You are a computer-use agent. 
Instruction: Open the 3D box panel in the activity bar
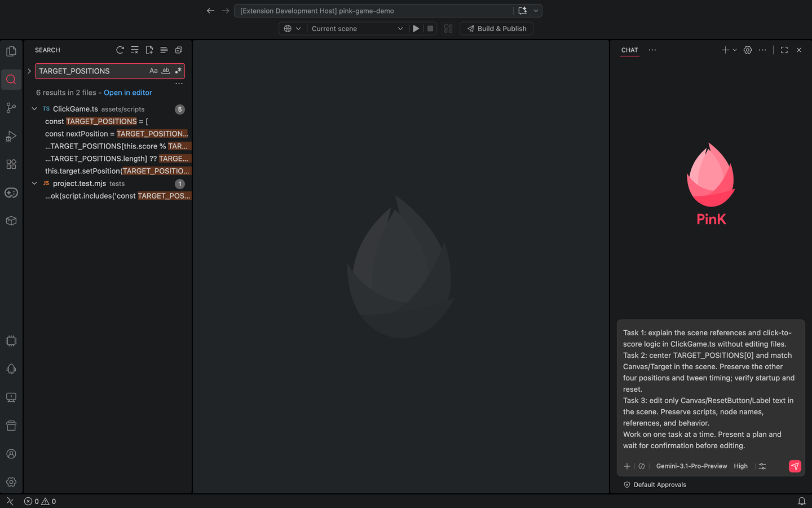(x=11, y=221)
